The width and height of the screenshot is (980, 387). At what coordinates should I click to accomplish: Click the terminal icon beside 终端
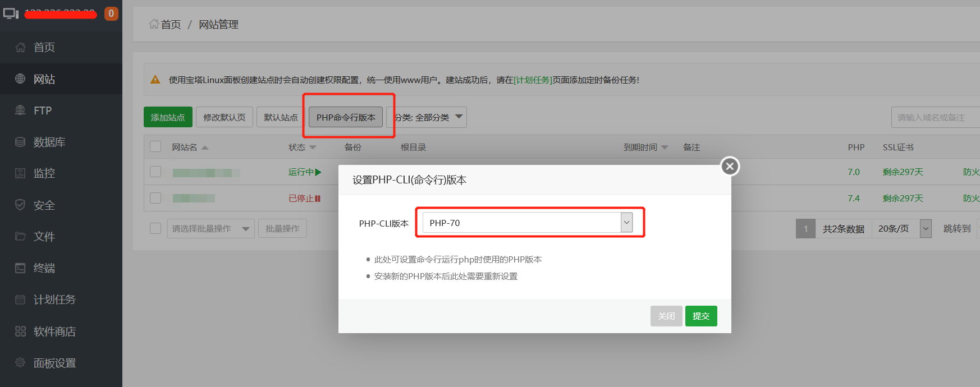coord(20,268)
